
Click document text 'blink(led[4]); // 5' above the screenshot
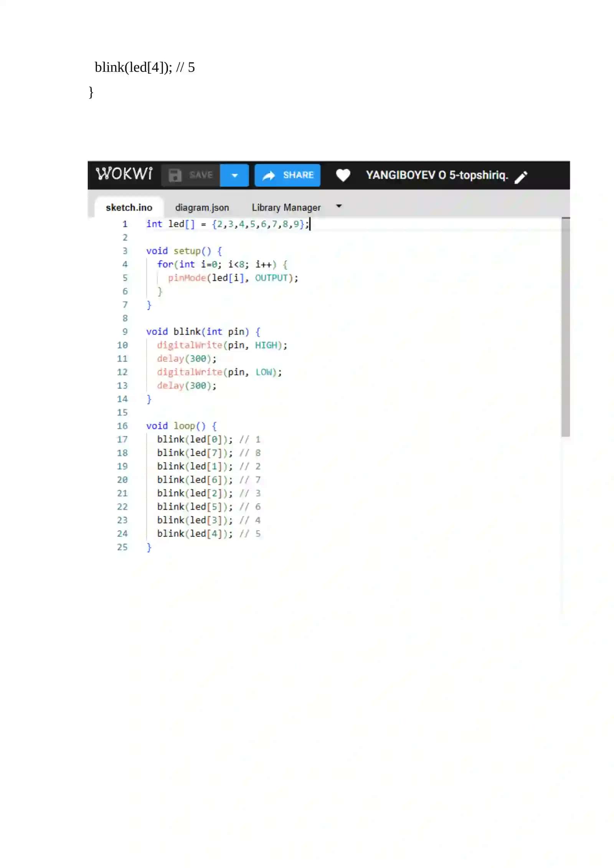[x=145, y=68]
